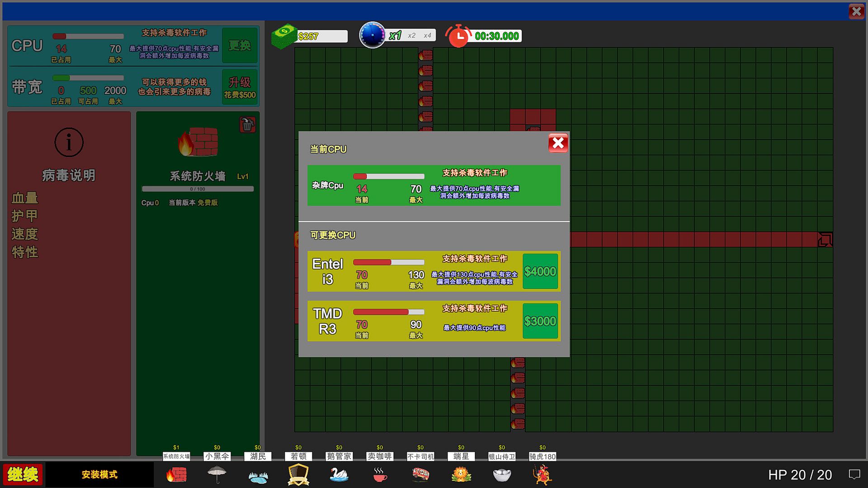The width and height of the screenshot is (868, 488).
Task: Open the virus info icon
Action: [69, 142]
